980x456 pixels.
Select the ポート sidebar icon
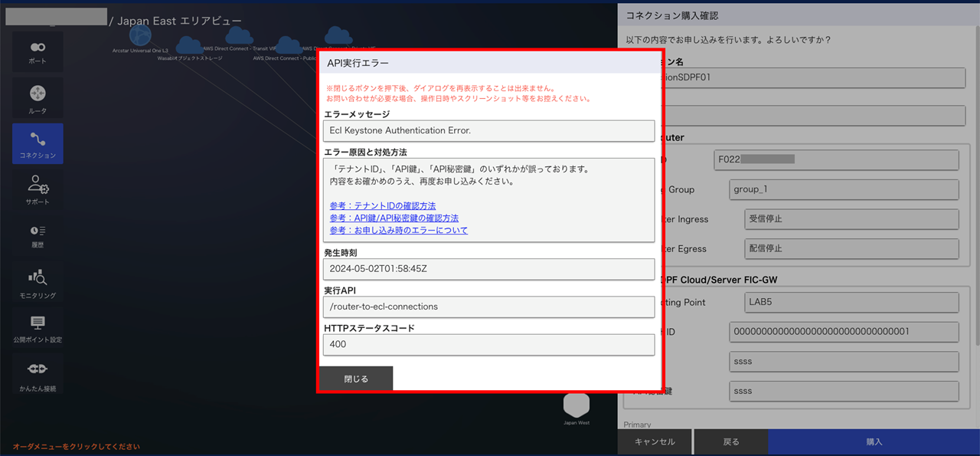click(37, 51)
